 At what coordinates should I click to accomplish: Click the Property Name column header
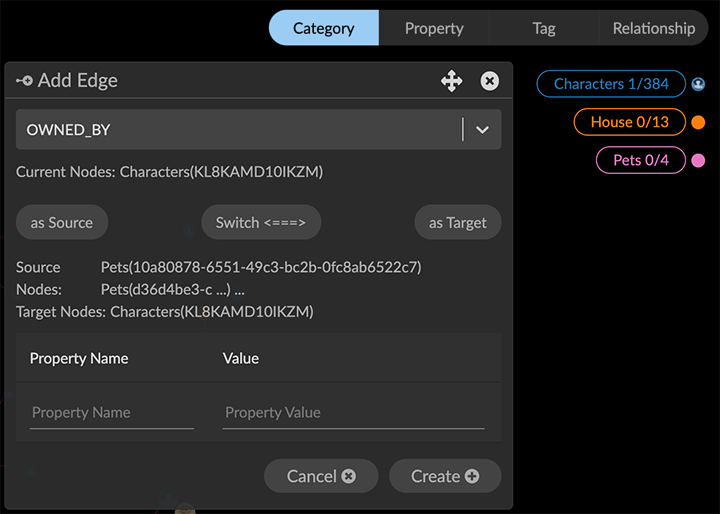coord(79,358)
